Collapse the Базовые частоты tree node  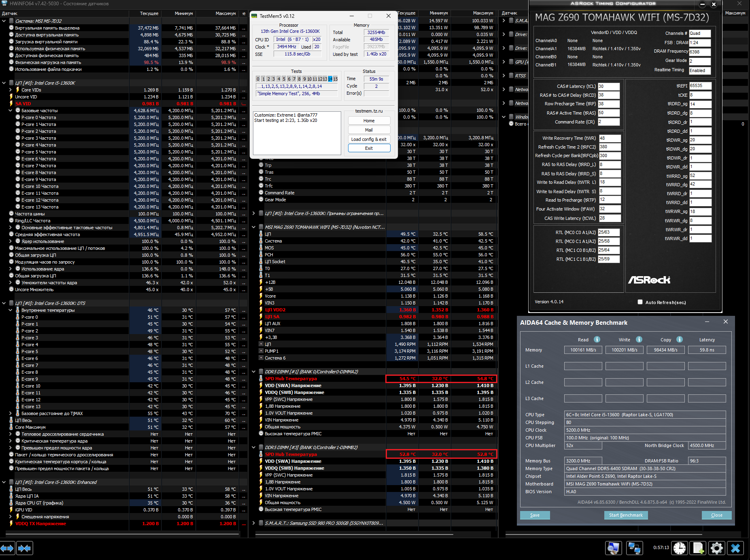(11, 111)
